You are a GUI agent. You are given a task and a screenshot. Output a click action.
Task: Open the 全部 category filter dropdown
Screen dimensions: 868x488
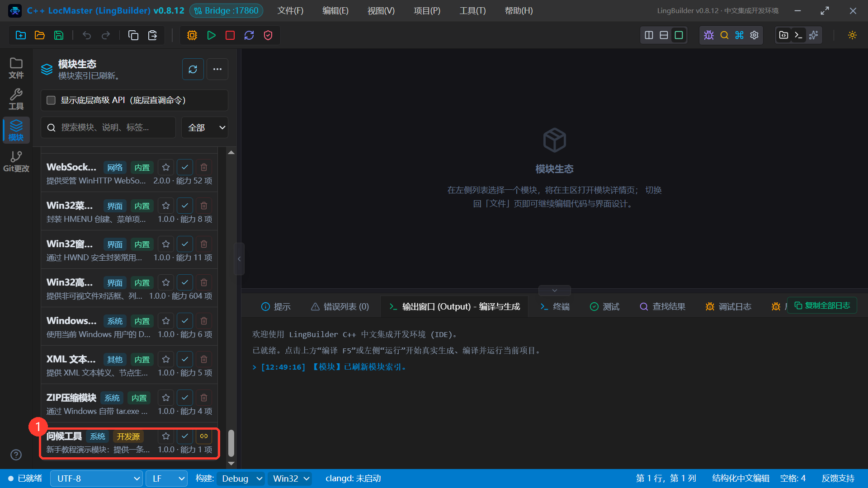205,127
